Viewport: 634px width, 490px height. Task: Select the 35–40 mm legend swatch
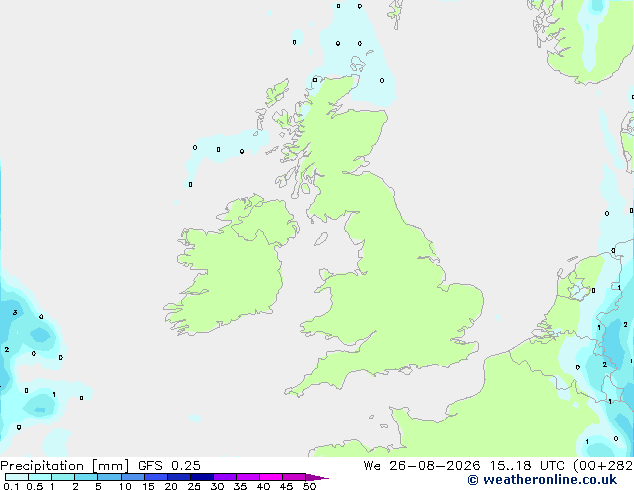[247, 477]
